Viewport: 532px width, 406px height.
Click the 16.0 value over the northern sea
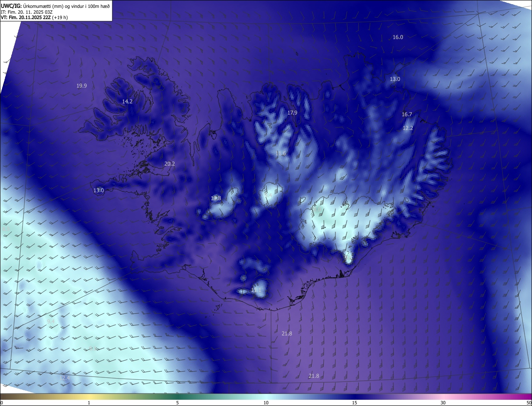pos(398,37)
